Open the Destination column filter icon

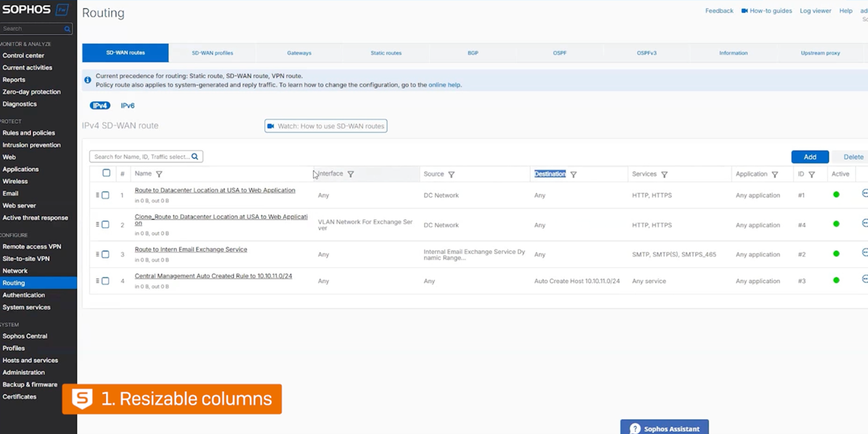pyautogui.click(x=573, y=174)
